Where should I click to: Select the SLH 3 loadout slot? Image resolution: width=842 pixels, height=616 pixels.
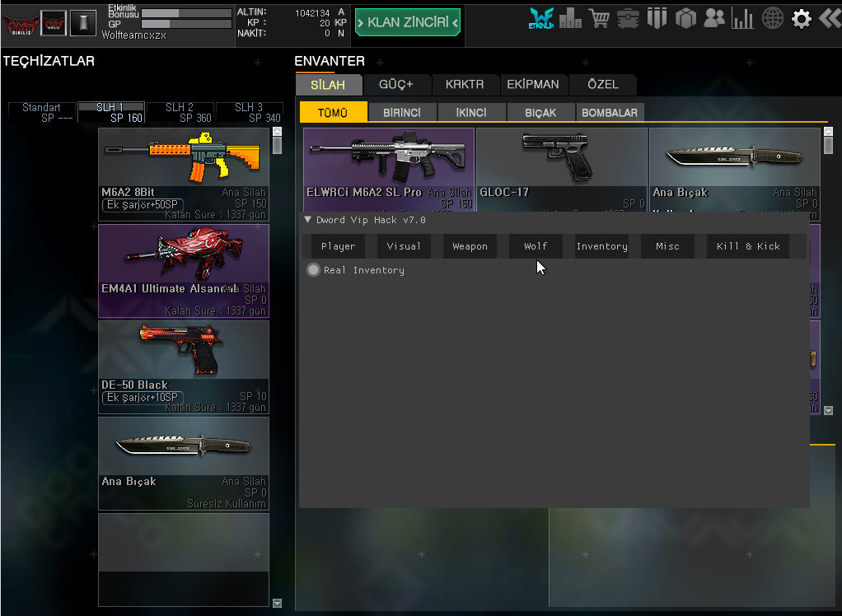pos(249,113)
